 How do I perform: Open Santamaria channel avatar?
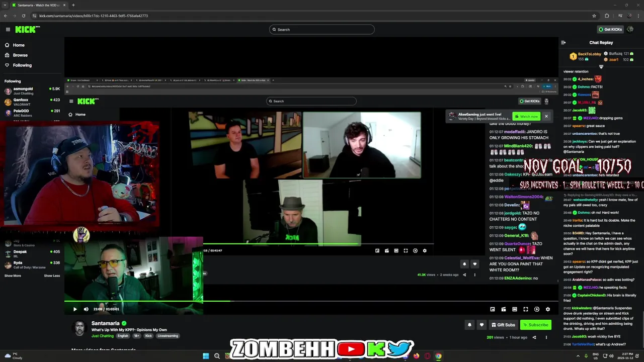coord(80,329)
